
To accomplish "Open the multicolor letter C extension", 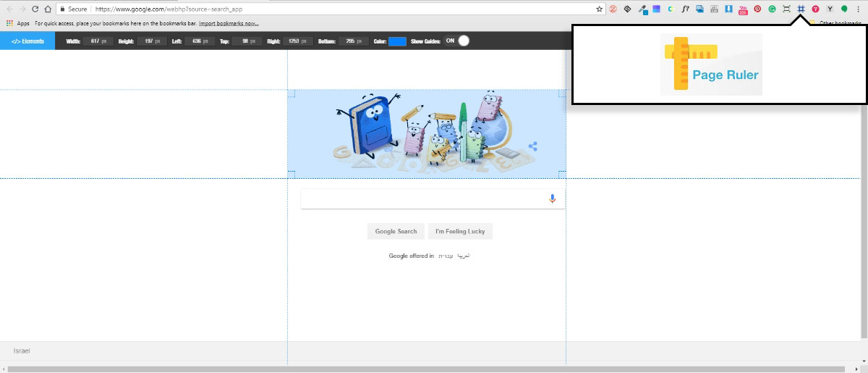I will 671,9.
